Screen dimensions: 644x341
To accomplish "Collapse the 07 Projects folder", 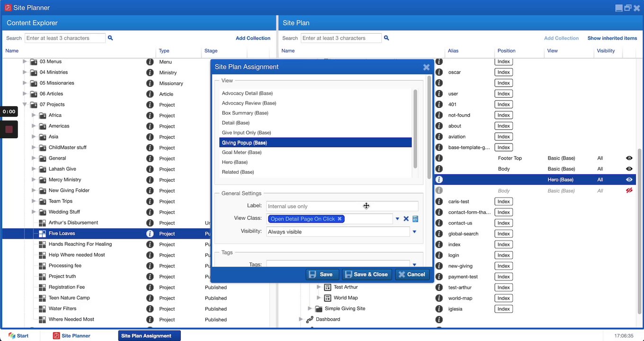I will pos(25,104).
